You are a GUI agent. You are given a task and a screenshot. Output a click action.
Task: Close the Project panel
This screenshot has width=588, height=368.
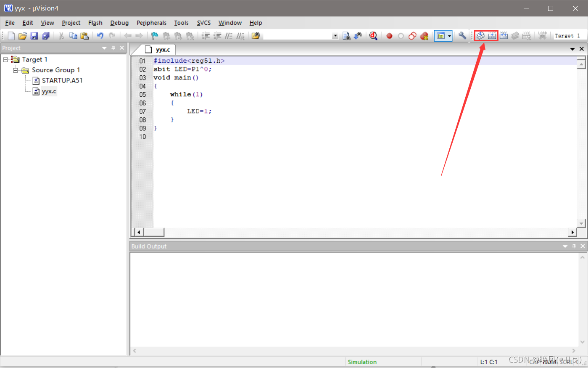coord(122,48)
